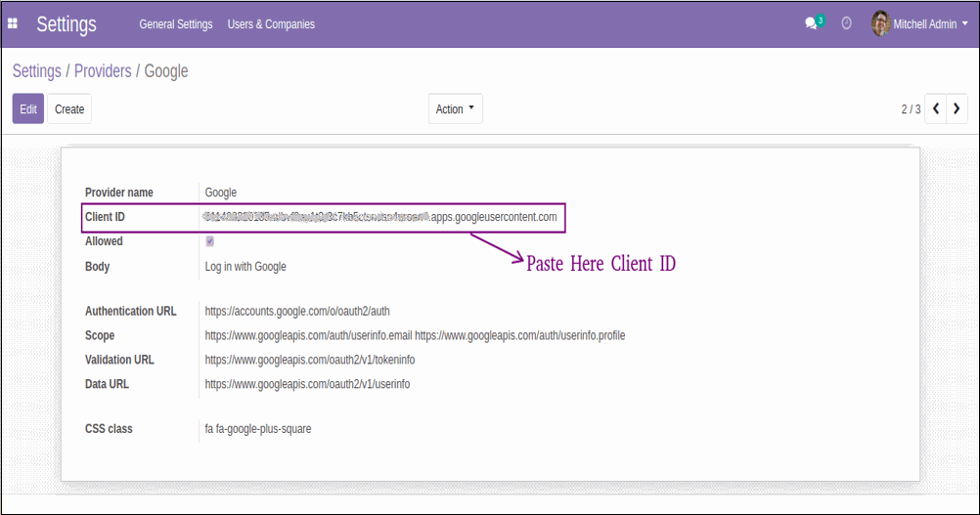Click the Client ID value field
Viewport: 980px width, 515px height.
pos(380,217)
